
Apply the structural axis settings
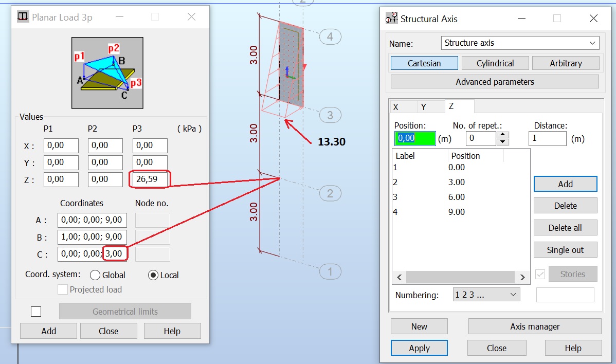click(x=419, y=348)
